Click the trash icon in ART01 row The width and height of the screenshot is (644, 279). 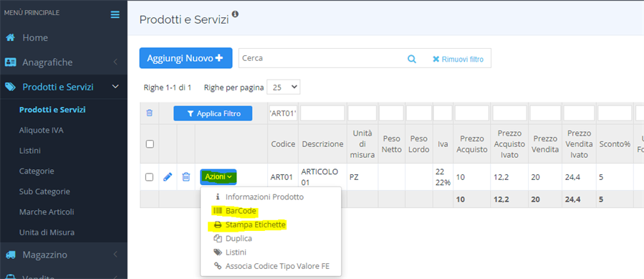pos(186,177)
